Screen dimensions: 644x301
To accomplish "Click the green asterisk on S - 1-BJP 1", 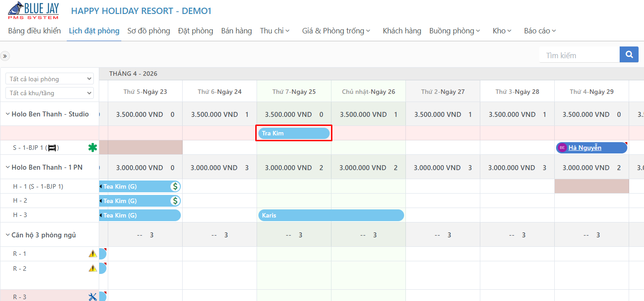I will 92,148.
